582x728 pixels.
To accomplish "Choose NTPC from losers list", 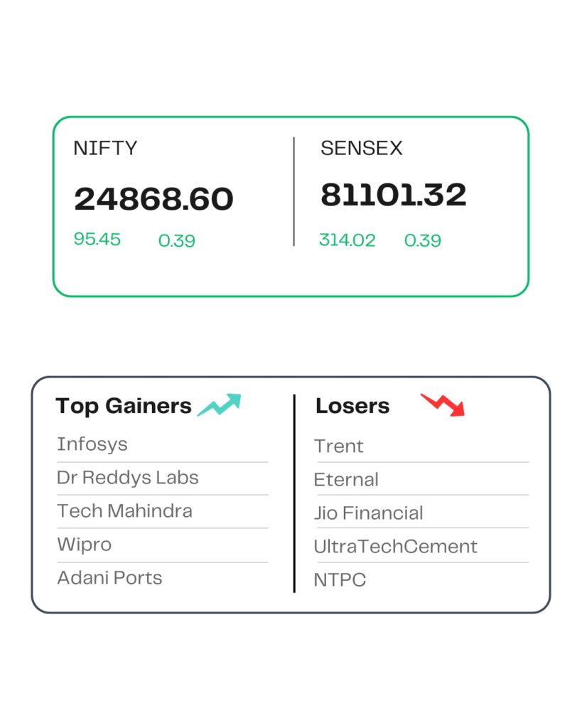I will [340, 580].
